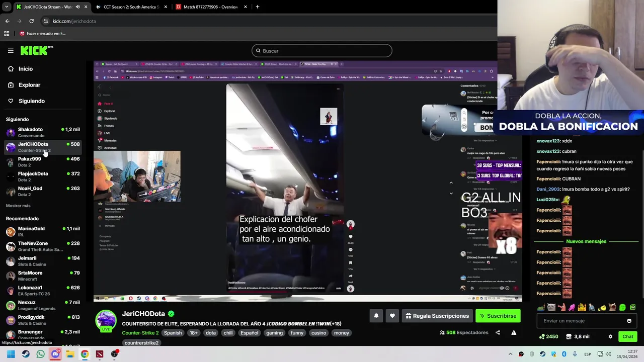Open MarinaGold's recommended IRL channel
The image size is (644, 362).
coord(43,231)
